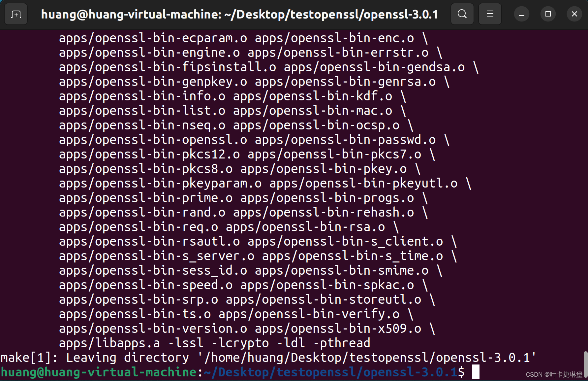Click the text apps/openssl-bin-verify.o
The width and height of the screenshot is (588, 381).
tap(309, 314)
